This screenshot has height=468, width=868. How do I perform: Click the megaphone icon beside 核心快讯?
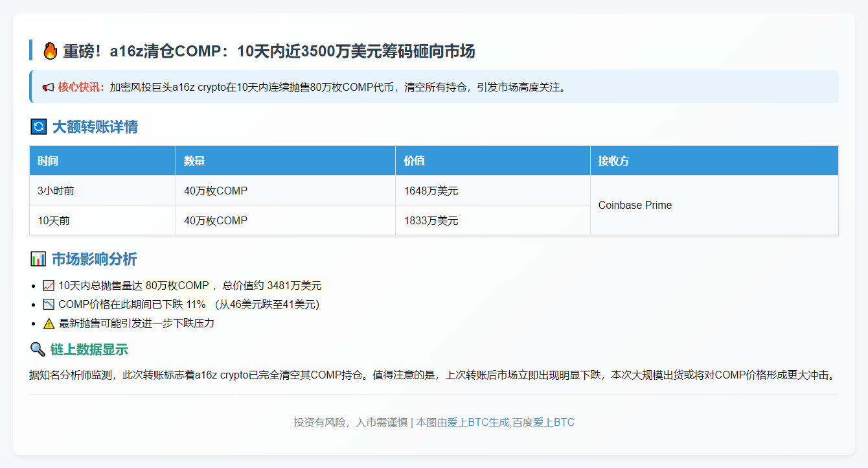48,87
